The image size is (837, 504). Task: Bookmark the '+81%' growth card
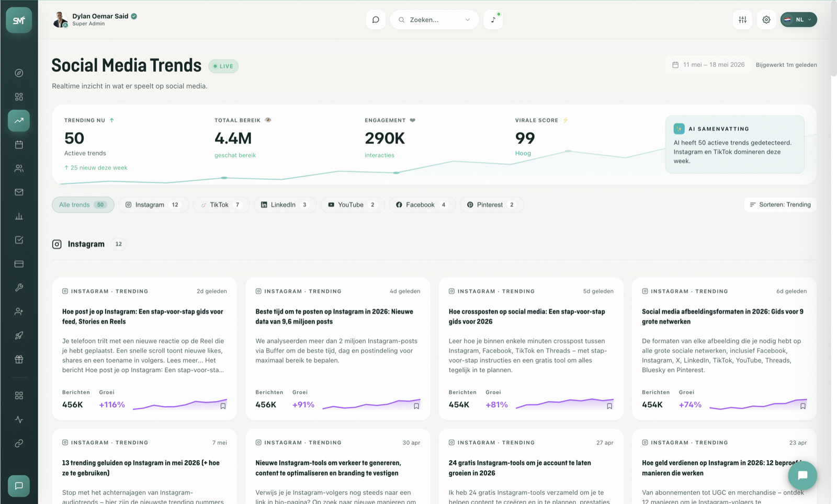(x=609, y=406)
